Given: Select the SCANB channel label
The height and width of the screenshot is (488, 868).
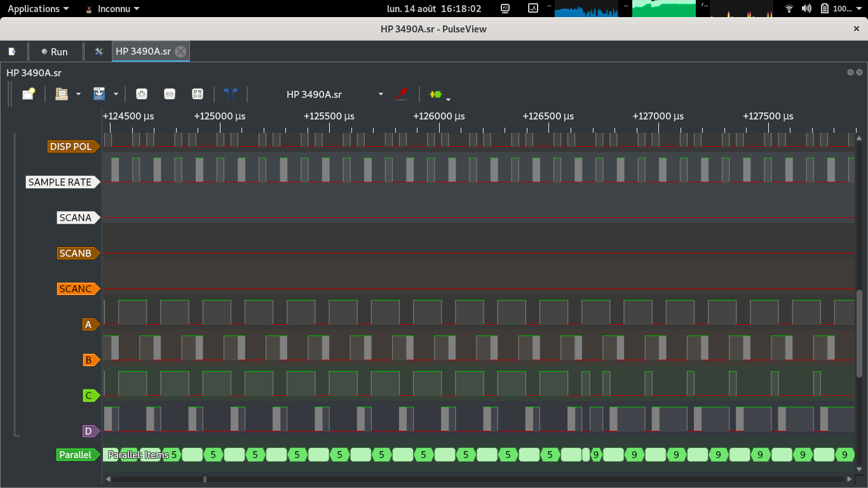Looking at the screenshot, I should pyautogui.click(x=79, y=254).
